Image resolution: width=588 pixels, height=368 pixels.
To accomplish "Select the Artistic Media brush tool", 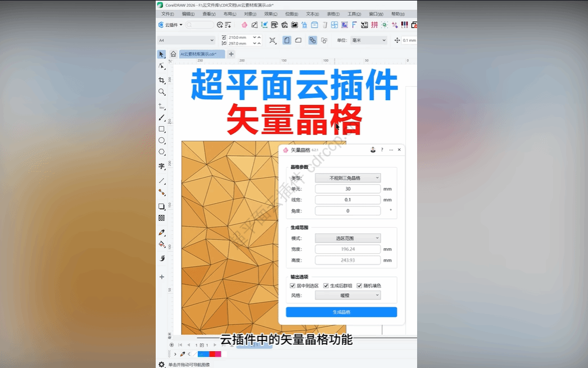I will pyautogui.click(x=162, y=118).
